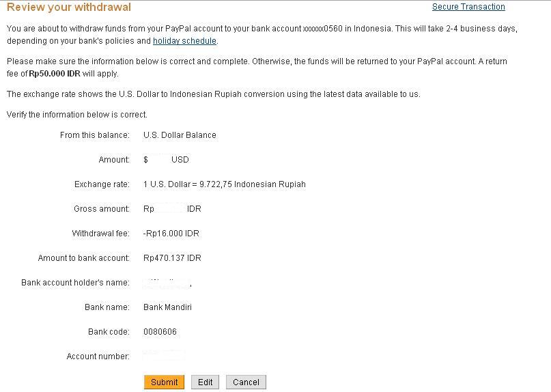Click the From this balance label
The width and height of the screenshot is (551, 392).
point(94,135)
